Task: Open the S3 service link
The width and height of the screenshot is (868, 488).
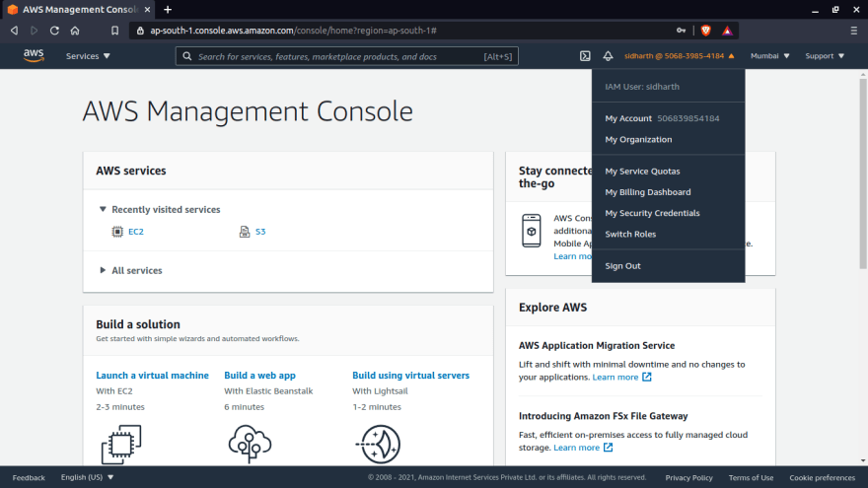Action: click(x=260, y=232)
